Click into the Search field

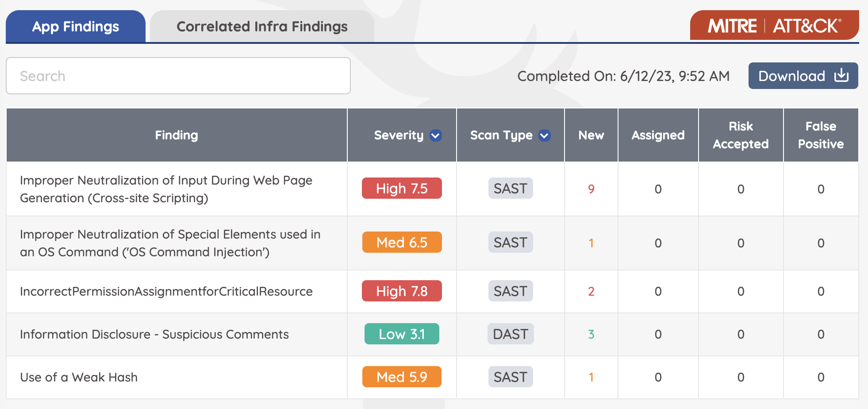click(178, 76)
